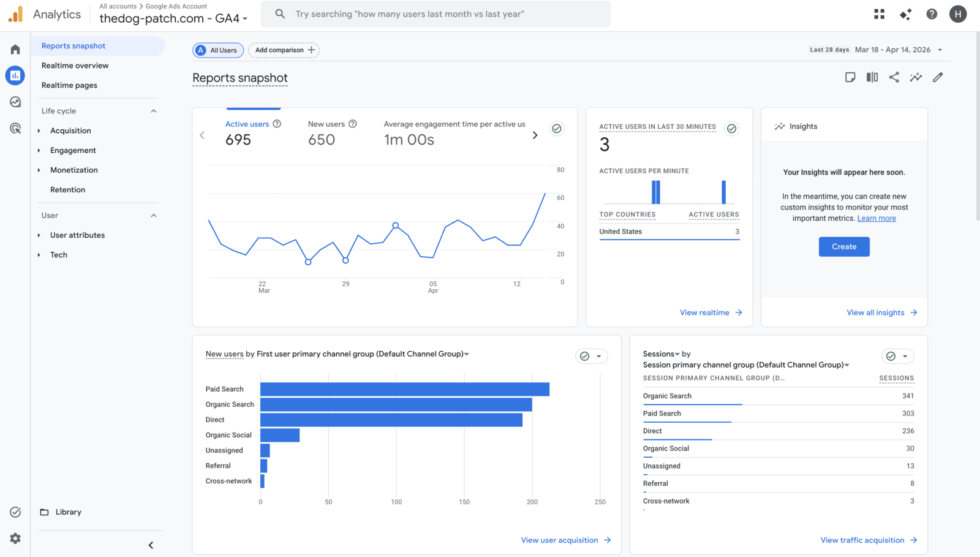Screen dimensions: 980x557
Task: Click the customize report pencil icon
Action: coord(938,77)
